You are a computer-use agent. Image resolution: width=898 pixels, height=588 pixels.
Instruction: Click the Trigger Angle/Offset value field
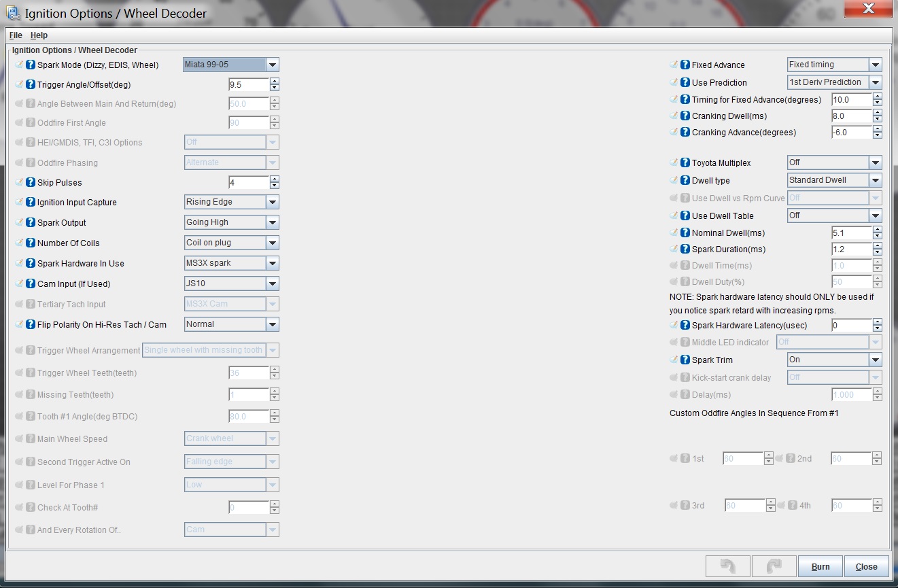click(249, 85)
